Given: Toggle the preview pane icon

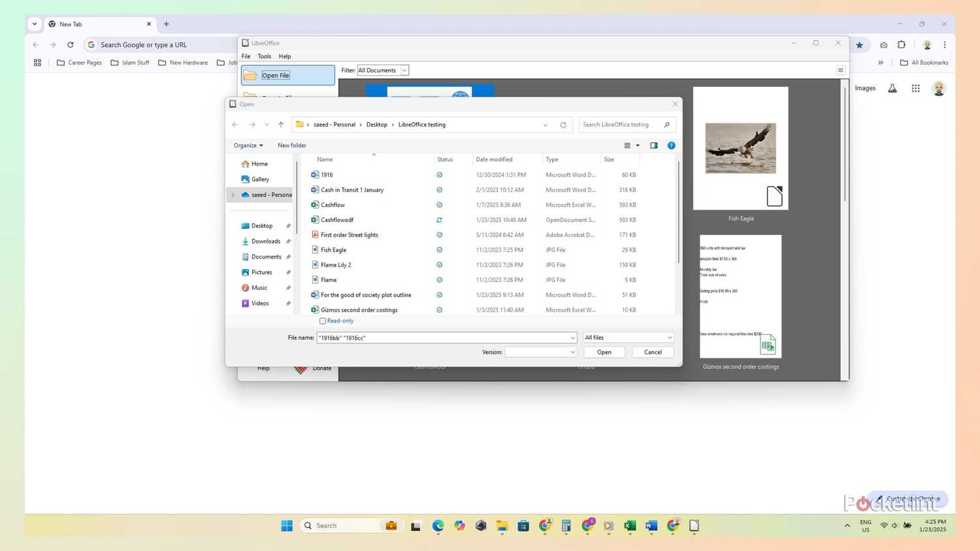Looking at the screenshot, I should (x=653, y=145).
